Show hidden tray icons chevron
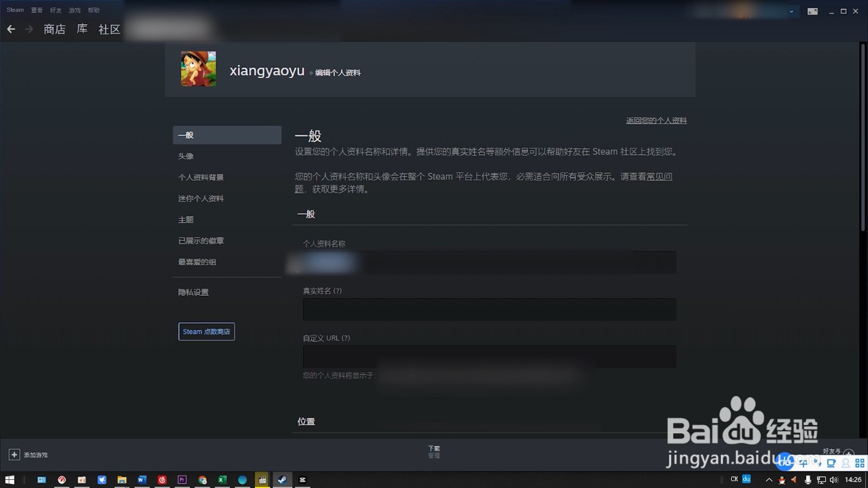This screenshot has width=868, height=488. (769, 480)
